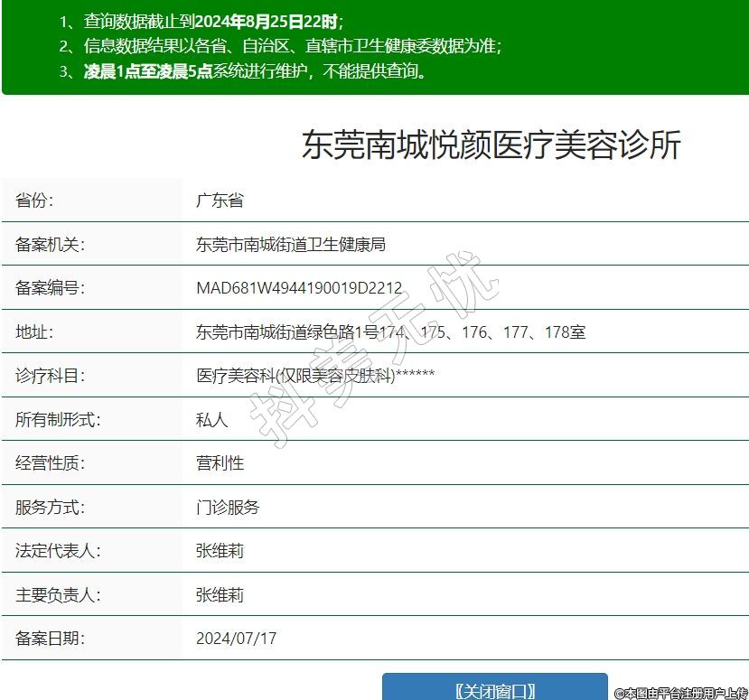Click the 省份 row label
Screen dimensions: 749x700
tap(34, 201)
